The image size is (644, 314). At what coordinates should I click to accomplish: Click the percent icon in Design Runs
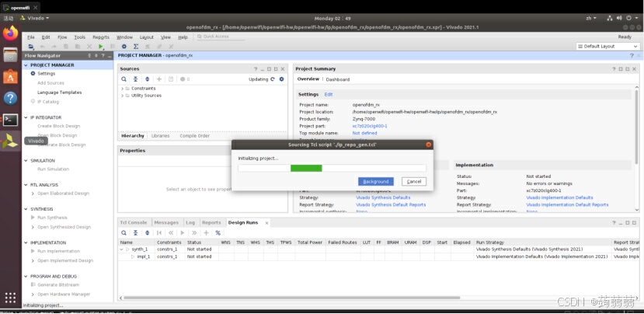218,232
